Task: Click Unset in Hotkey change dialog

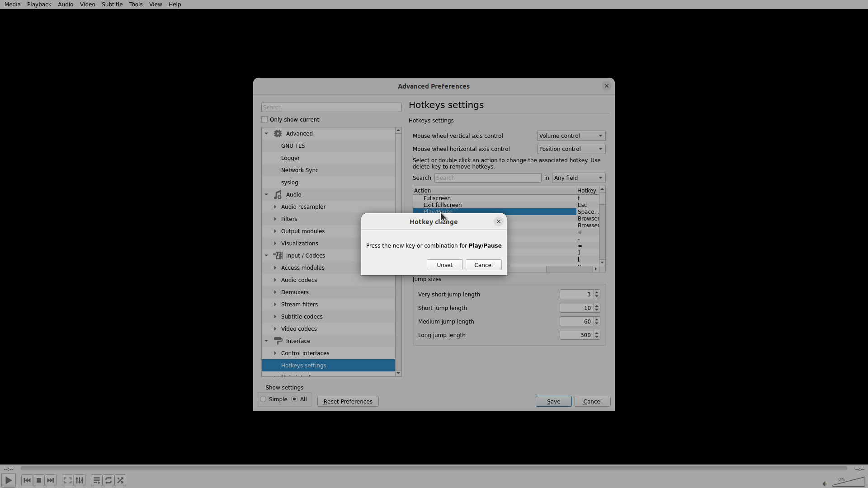Action: click(444, 265)
